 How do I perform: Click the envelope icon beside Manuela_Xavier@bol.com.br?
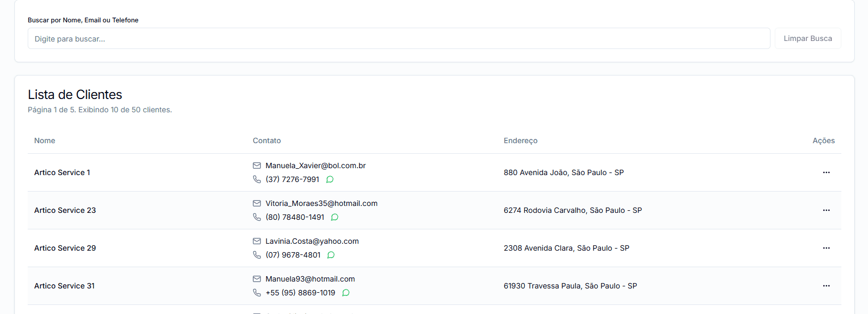pos(257,166)
